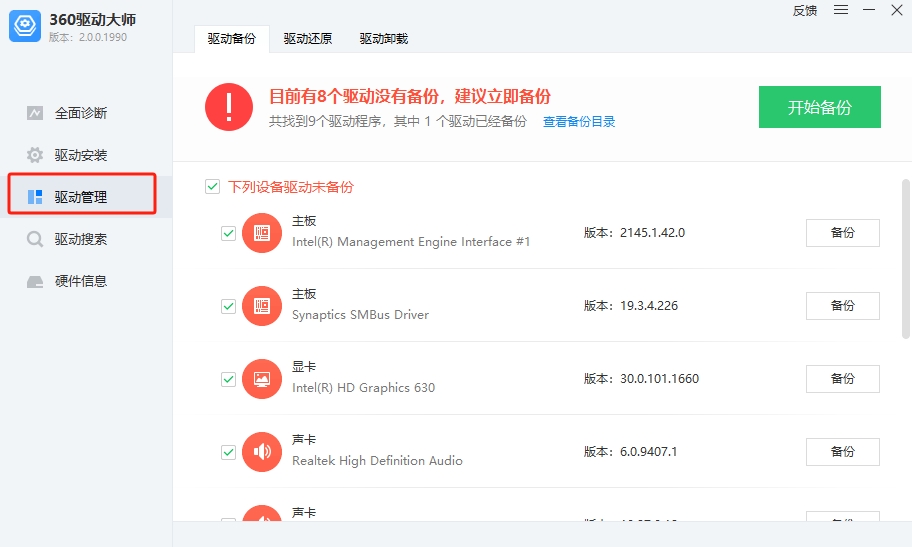
Task: Switch to the 驱动备份 tab
Action: click(231, 39)
